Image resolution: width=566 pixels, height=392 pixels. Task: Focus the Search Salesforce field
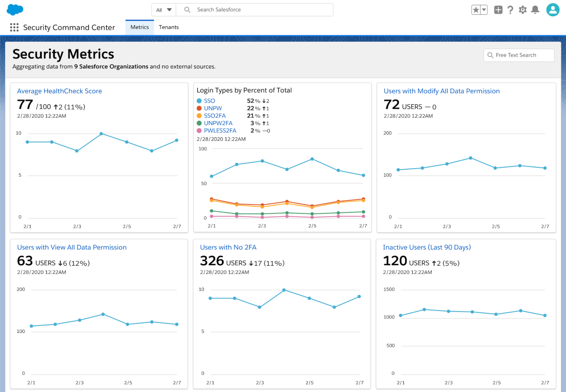click(x=254, y=10)
